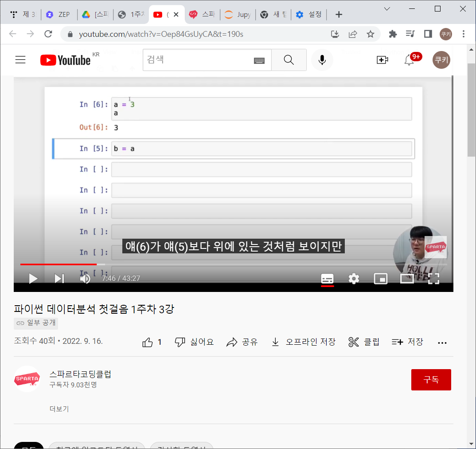
Task: Click the SPARTA watermark in the video
Action: pyautogui.click(x=436, y=247)
